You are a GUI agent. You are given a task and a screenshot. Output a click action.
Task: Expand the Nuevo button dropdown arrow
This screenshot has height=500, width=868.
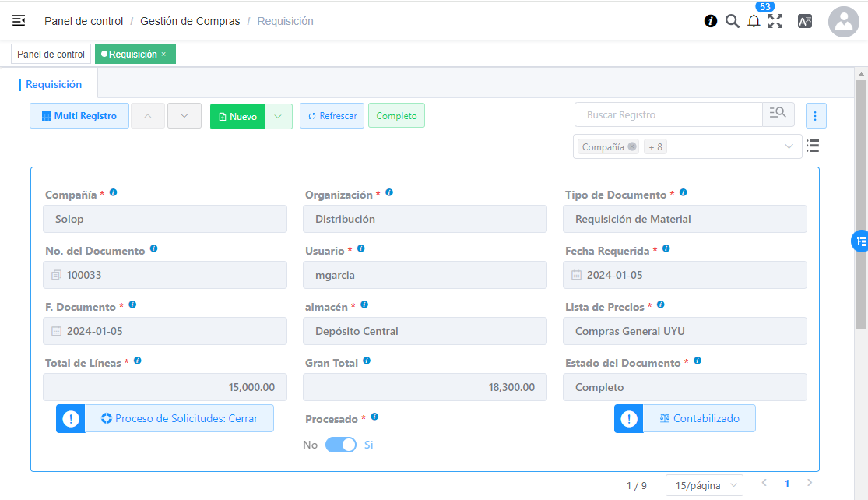pyautogui.click(x=278, y=116)
